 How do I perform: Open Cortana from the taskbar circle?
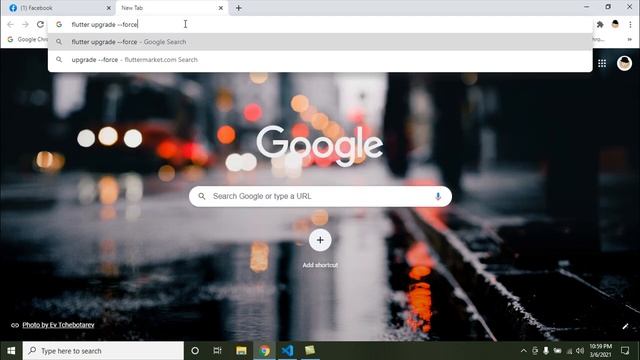pos(195,351)
